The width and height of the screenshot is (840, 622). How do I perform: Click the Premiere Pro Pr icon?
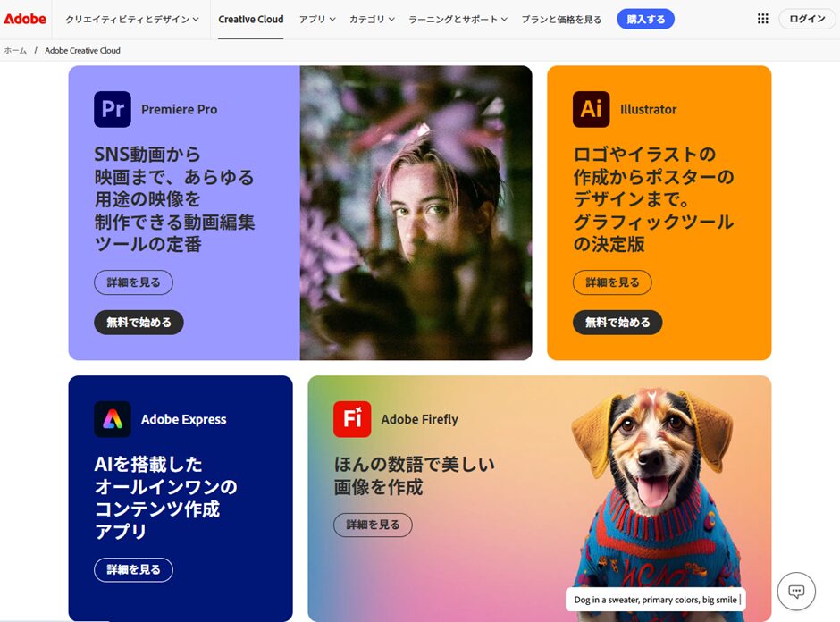[113, 109]
